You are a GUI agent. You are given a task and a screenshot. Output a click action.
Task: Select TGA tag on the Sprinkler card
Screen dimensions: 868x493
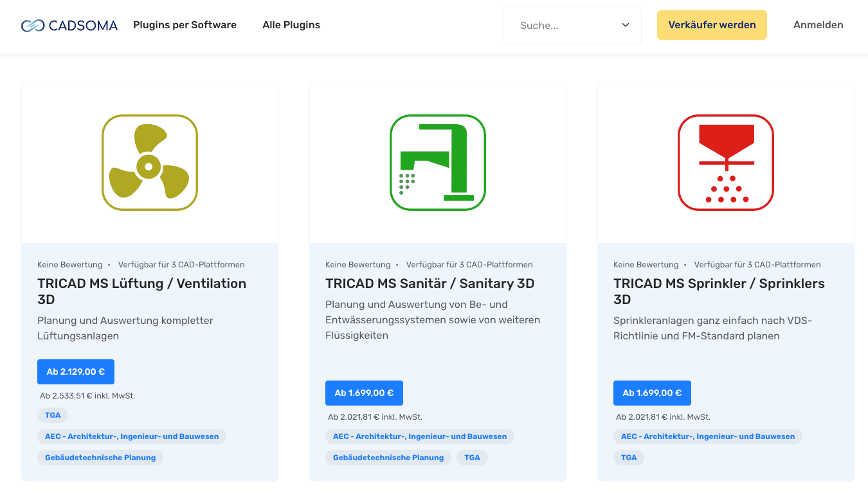tap(629, 458)
